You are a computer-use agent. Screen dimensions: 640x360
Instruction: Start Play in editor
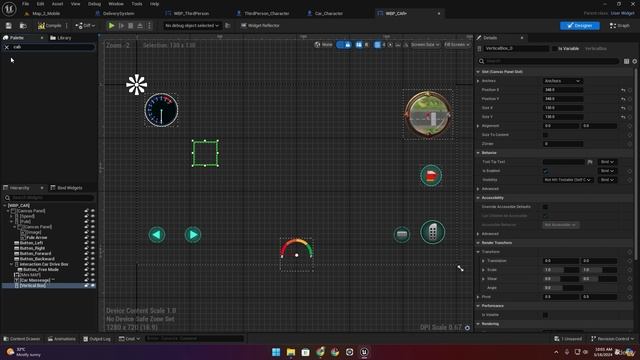click(x=111, y=26)
